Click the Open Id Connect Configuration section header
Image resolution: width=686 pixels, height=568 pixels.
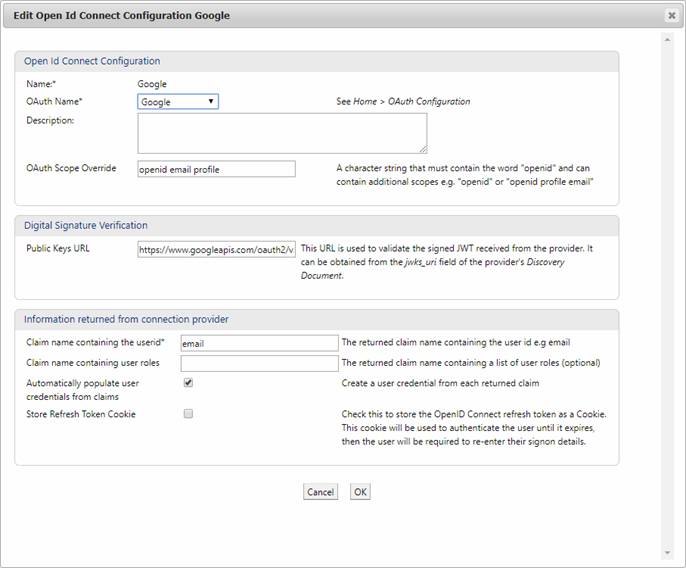pyautogui.click(x=92, y=61)
